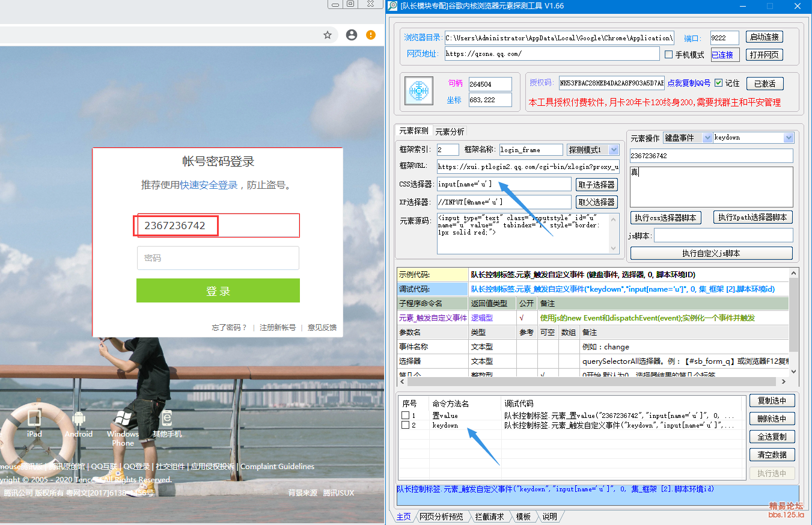
Task: Open the 模板 bottom tab
Action: [x=524, y=517]
